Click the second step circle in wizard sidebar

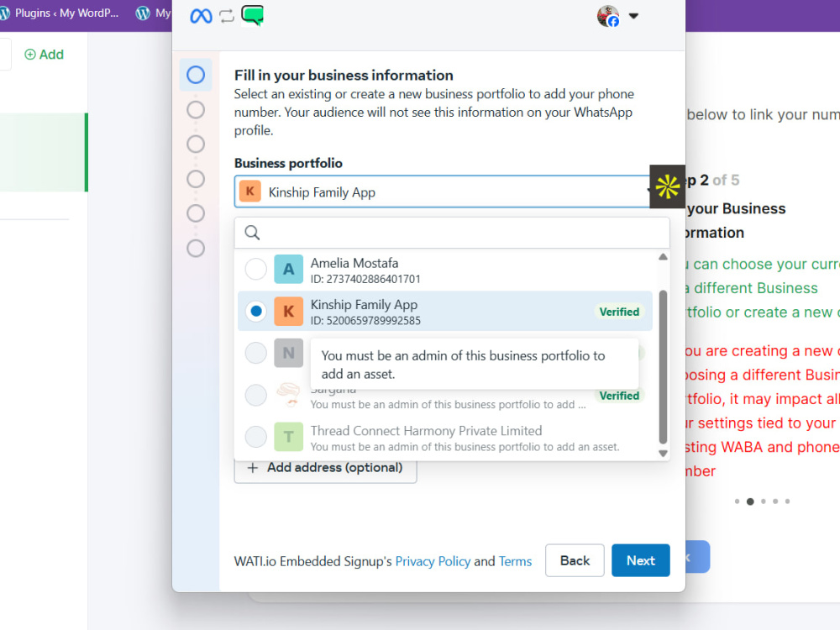pos(196,110)
